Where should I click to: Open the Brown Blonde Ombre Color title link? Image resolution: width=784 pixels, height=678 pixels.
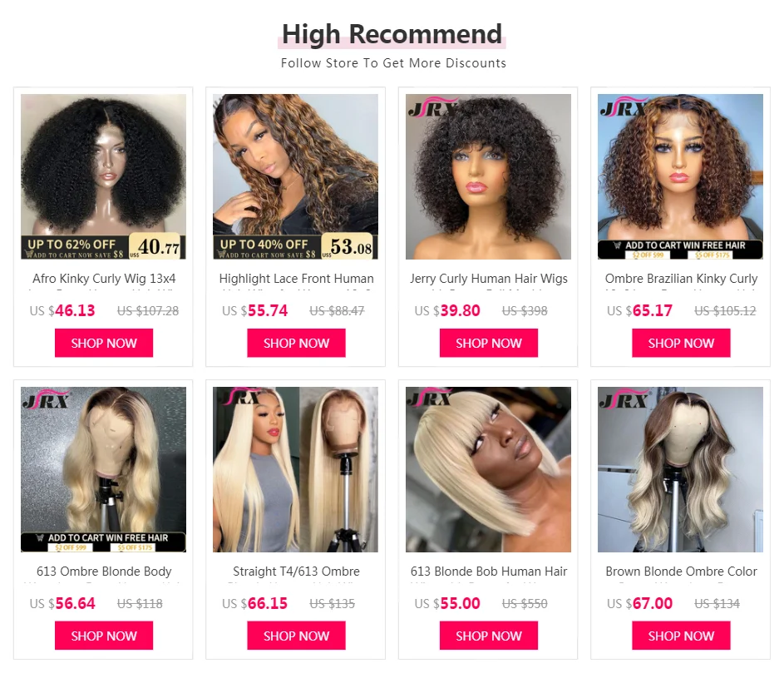(681, 572)
